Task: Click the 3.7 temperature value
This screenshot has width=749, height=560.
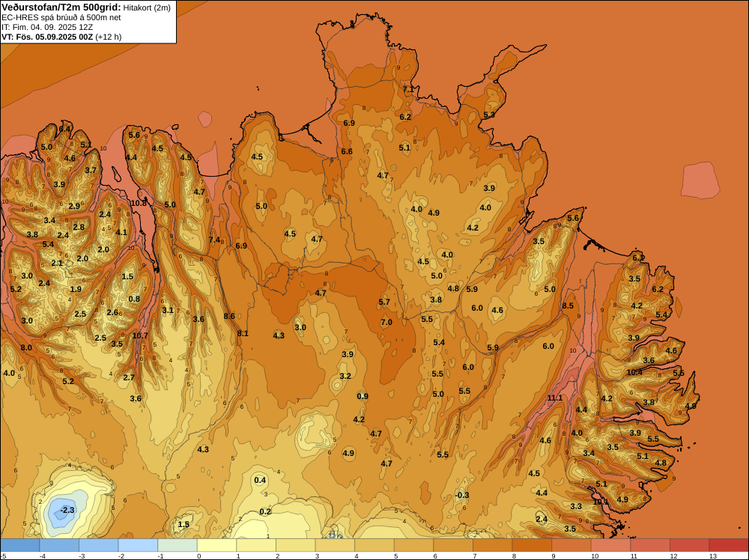Action: point(91,170)
